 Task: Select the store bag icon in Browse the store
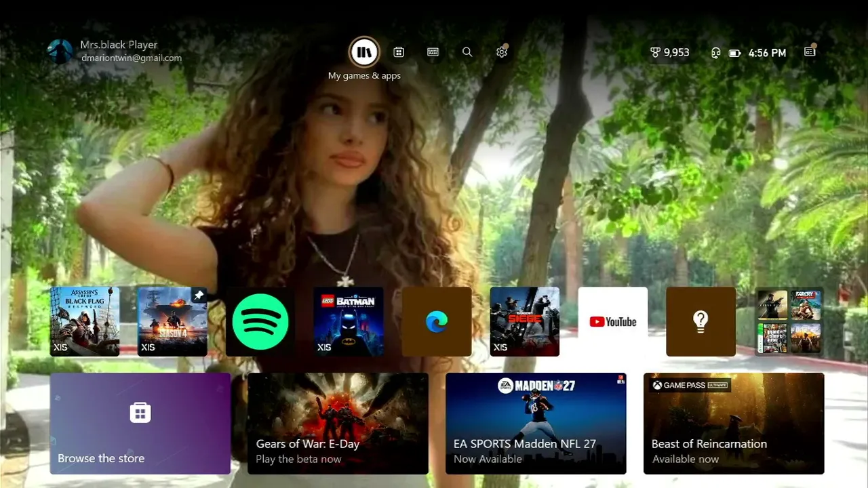[140, 412]
